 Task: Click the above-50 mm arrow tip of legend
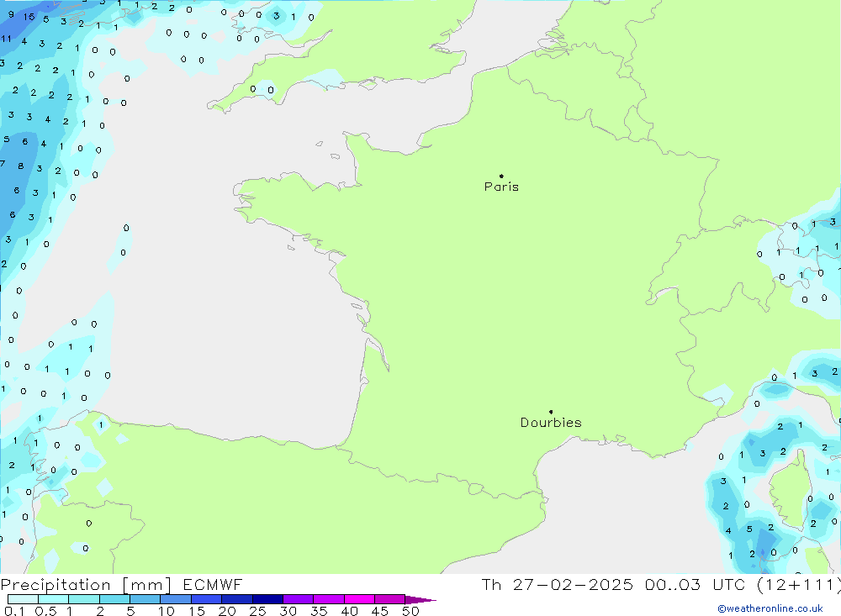[x=420, y=600]
